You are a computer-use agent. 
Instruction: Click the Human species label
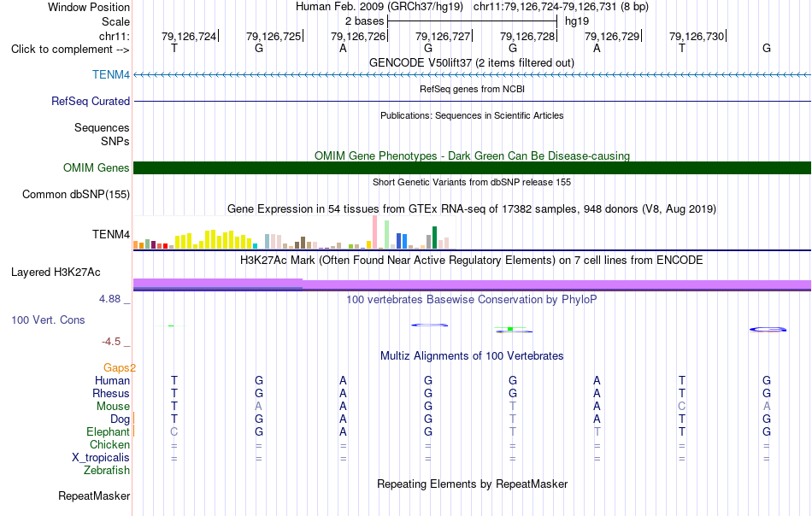tap(112, 380)
